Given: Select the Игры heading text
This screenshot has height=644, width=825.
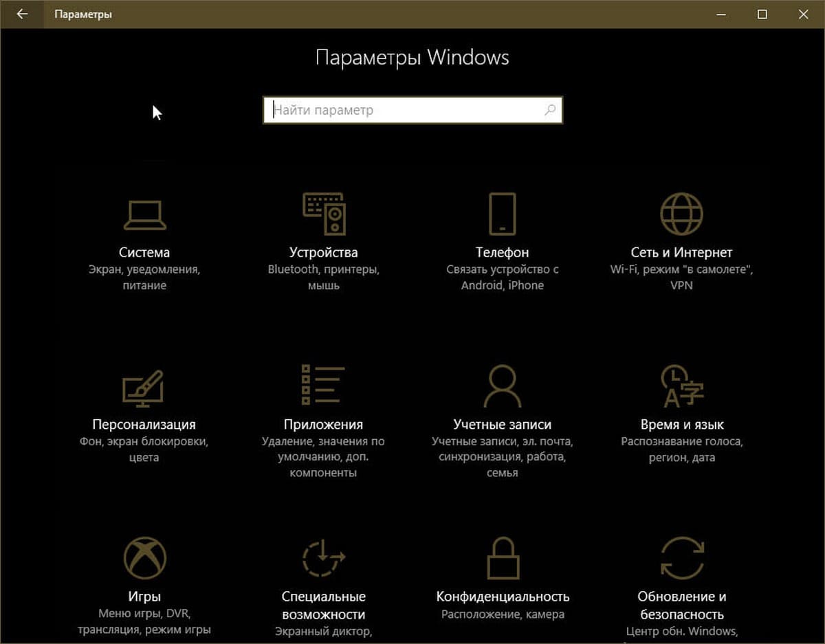Looking at the screenshot, I should tap(144, 597).
